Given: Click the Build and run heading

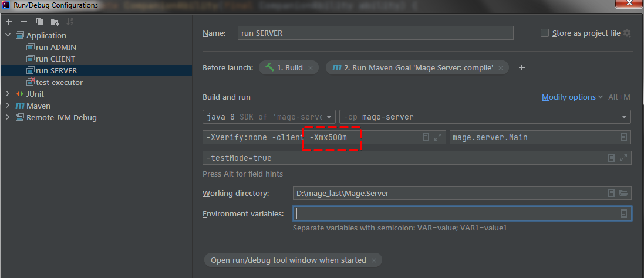Looking at the screenshot, I should (227, 97).
